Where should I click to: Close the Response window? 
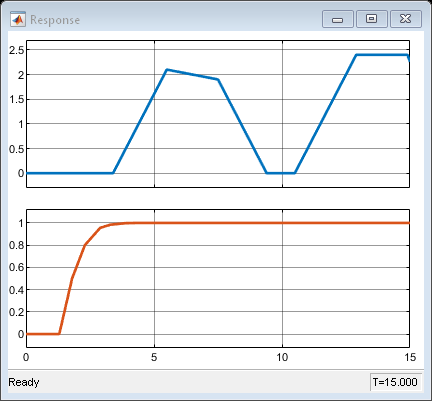coord(406,19)
